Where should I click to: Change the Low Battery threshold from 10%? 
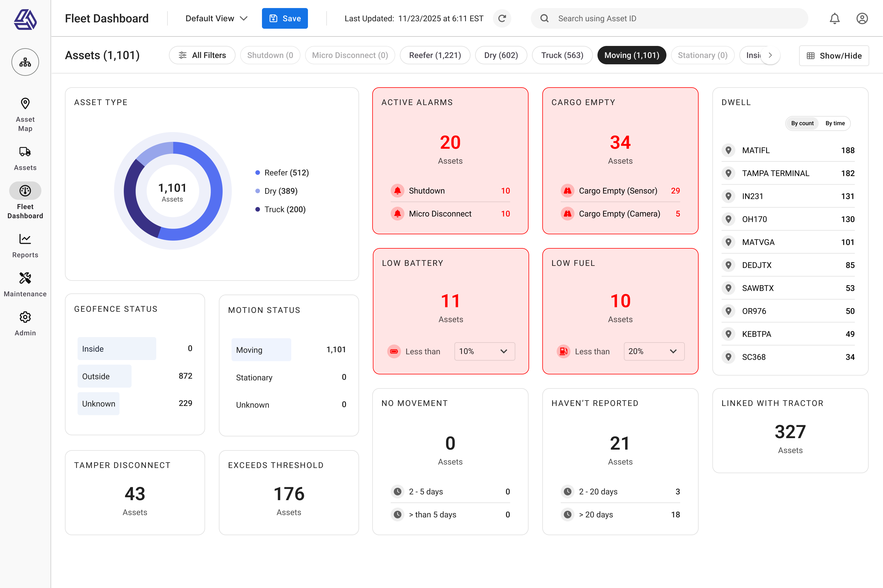click(484, 351)
